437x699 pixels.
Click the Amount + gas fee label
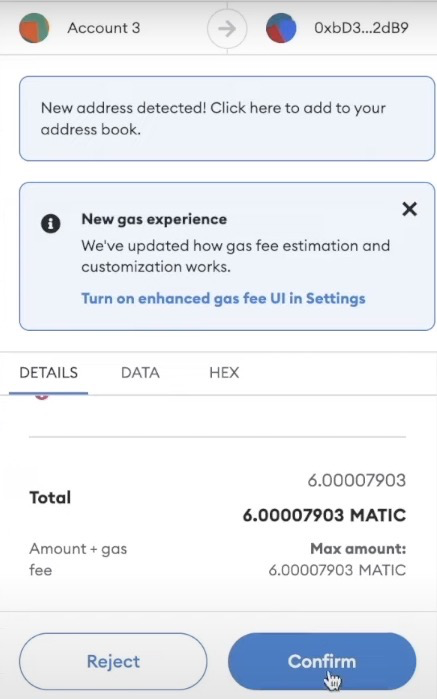point(78,559)
